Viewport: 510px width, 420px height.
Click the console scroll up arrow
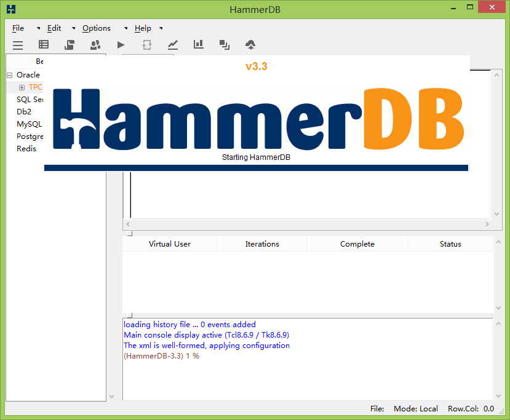tap(498, 323)
